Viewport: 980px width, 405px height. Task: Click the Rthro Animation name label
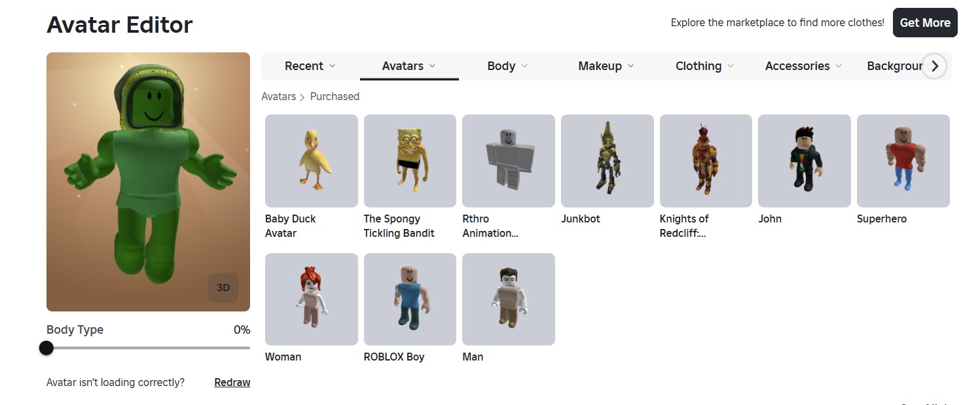(x=490, y=226)
